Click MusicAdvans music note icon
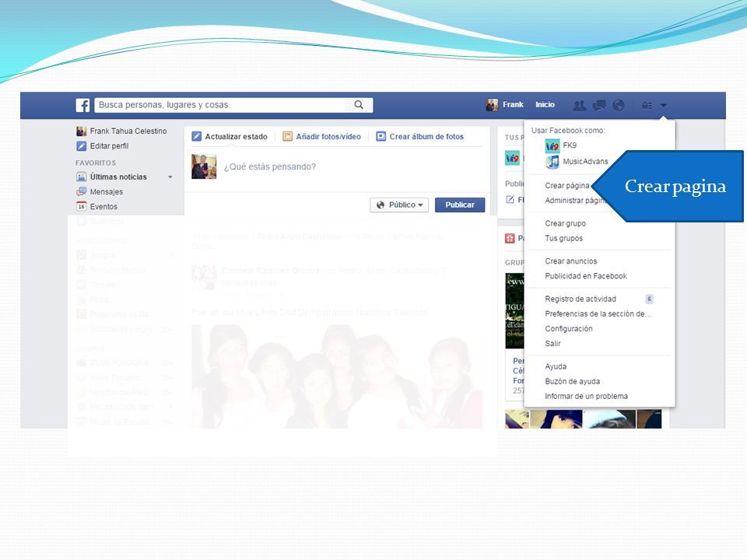The image size is (747, 560). pos(552,162)
